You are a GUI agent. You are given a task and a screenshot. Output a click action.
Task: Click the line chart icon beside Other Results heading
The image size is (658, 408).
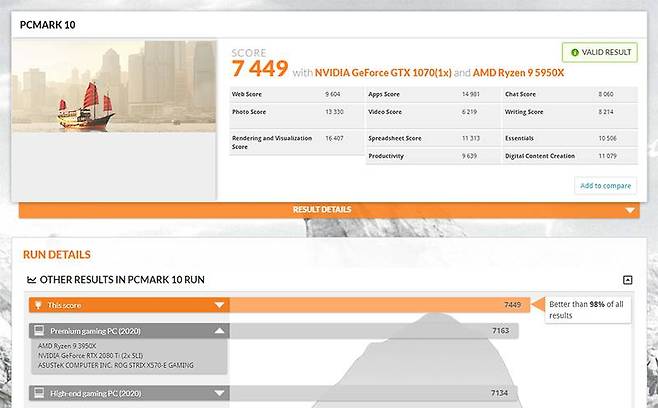[32, 281]
